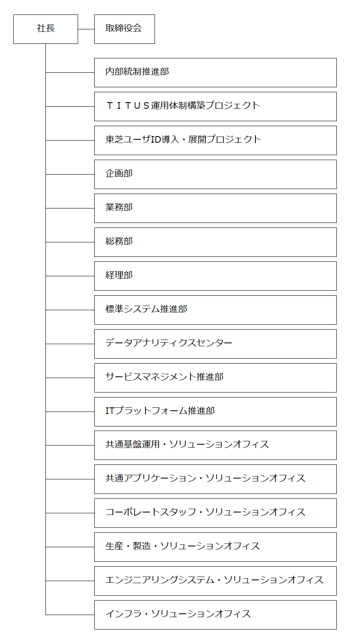Image resolution: width=350 pixels, height=644 pixels.
Task: Click connector line between 社長 and 取締役会
Action: 86,29
